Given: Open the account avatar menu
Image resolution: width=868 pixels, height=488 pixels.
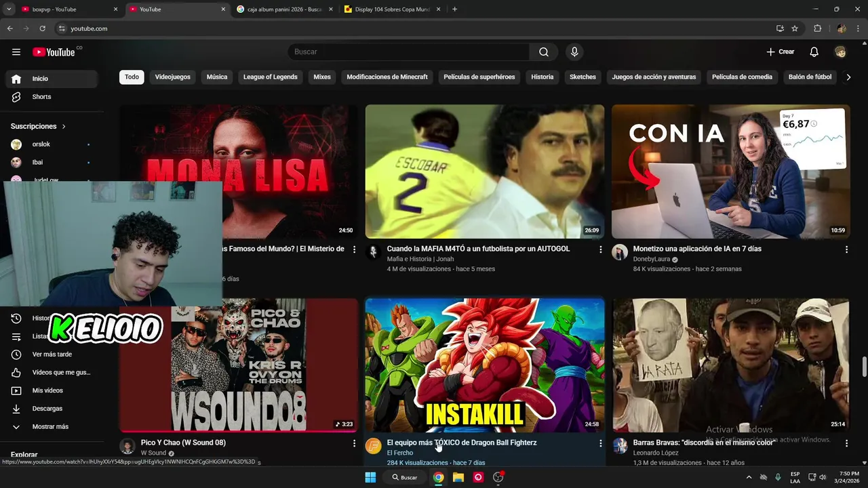Looking at the screenshot, I should 840,52.
